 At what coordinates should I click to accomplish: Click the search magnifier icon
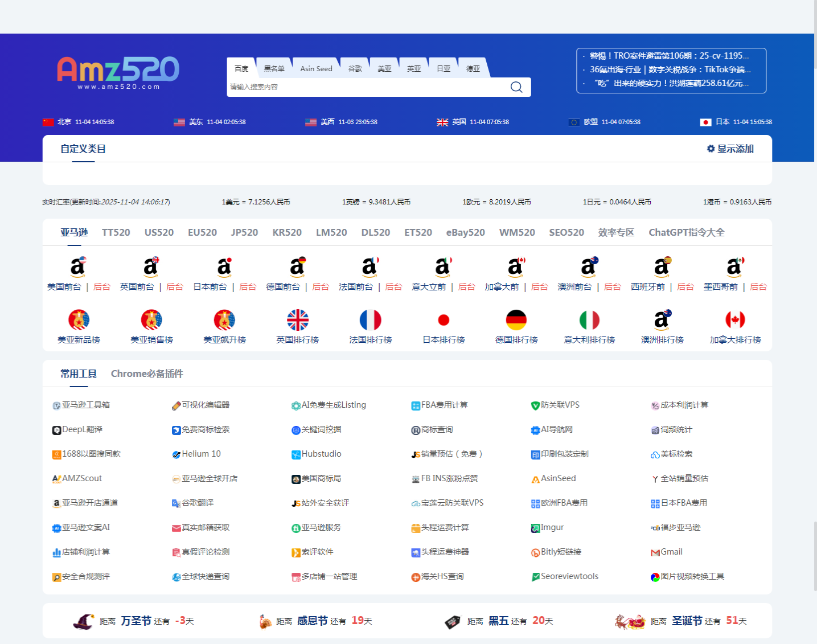[x=516, y=87]
